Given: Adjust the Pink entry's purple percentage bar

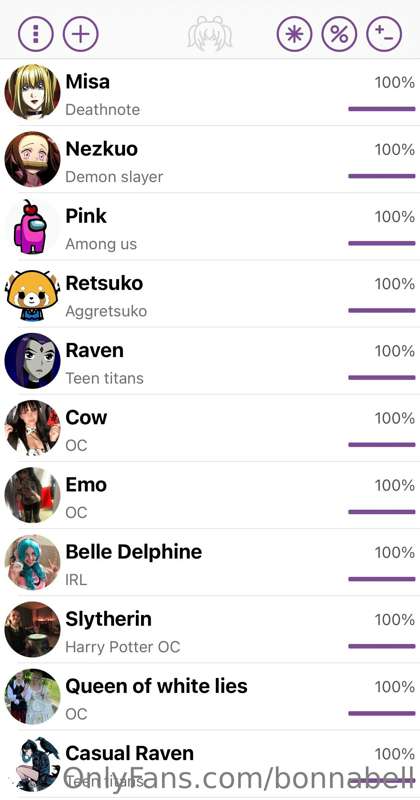Looking at the screenshot, I should (382, 243).
